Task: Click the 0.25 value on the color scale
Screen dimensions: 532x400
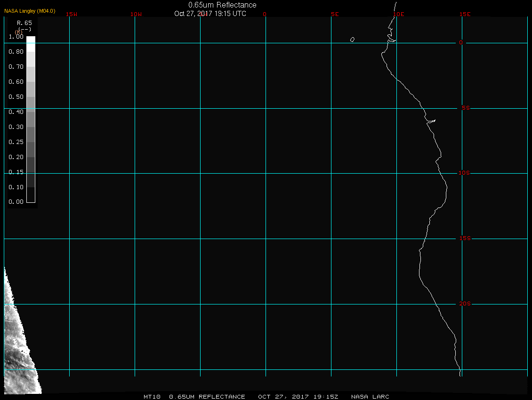Action: click(x=16, y=142)
